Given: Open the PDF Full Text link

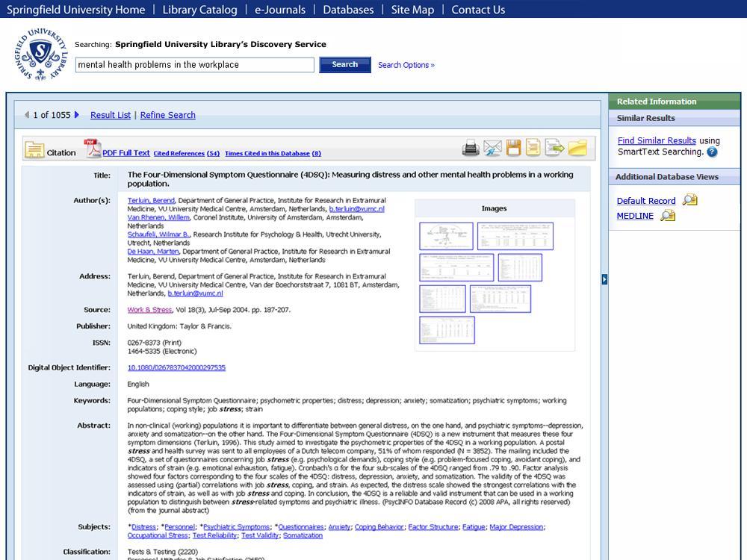Looking at the screenshot, I should click(x=126, y=153).
